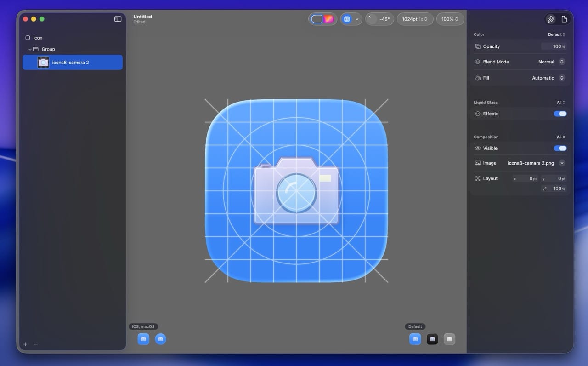Select the gray mono appearance preview
The height and width of the screenshot is (366, 588).
click(x=449, y=339)
